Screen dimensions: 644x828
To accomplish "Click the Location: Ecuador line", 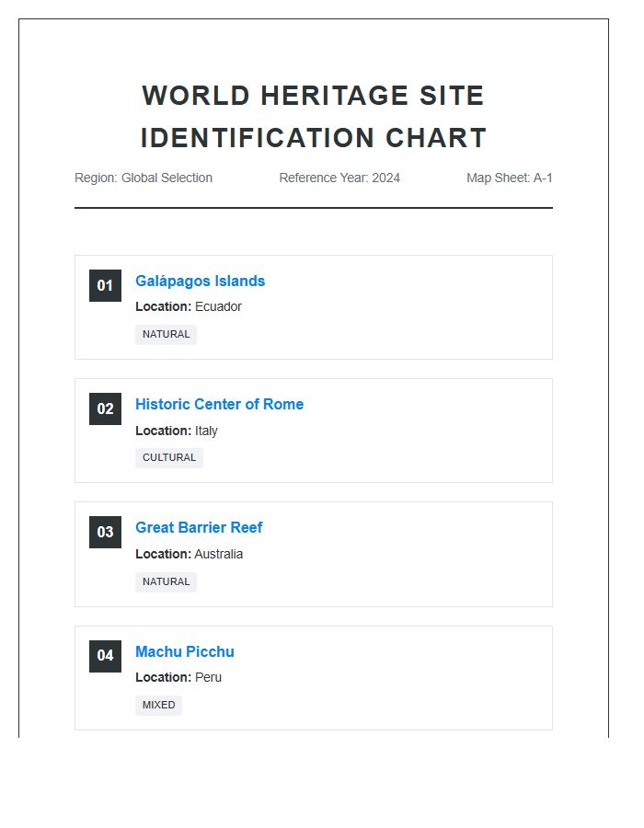I will click(x=189, y=307).
